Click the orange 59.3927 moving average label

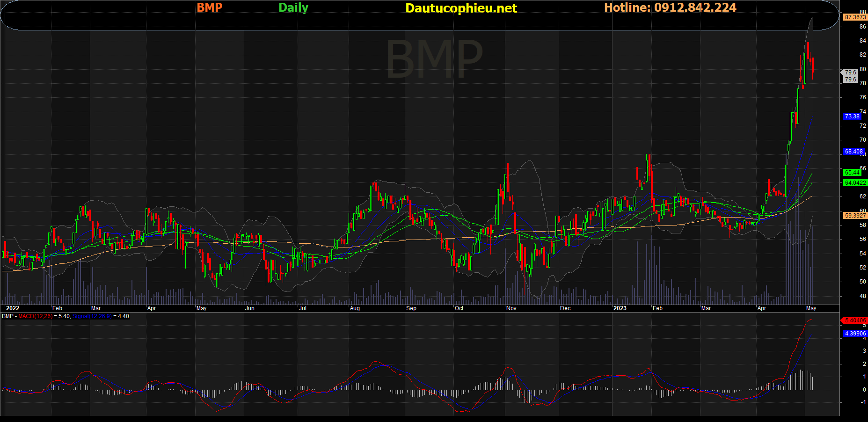click(855, 216)
